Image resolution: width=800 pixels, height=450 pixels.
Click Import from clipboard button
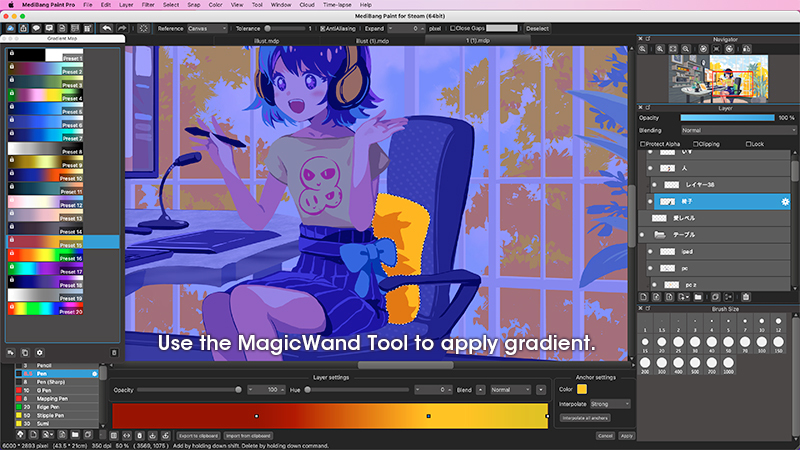[248, 436]
